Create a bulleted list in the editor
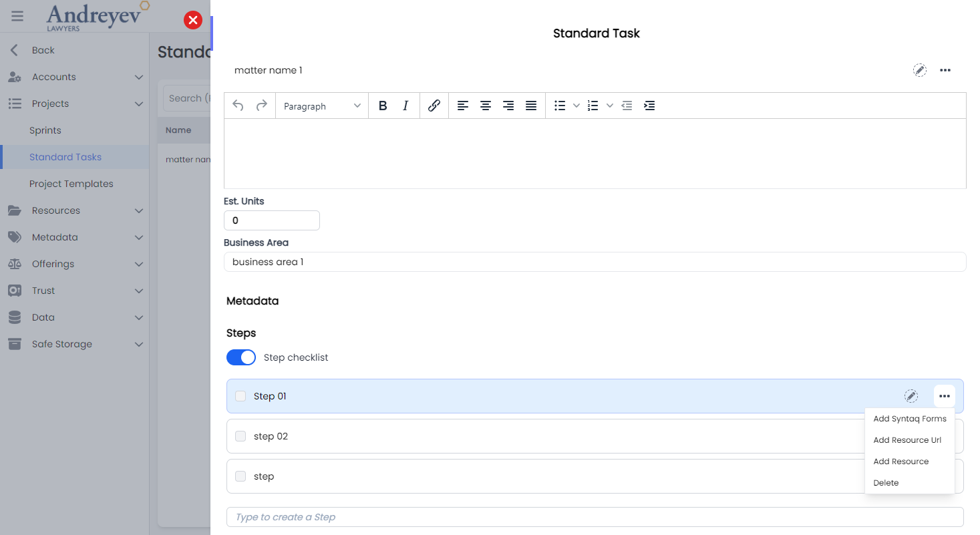The height and width of the screenshot is (535, 980). 560,105
